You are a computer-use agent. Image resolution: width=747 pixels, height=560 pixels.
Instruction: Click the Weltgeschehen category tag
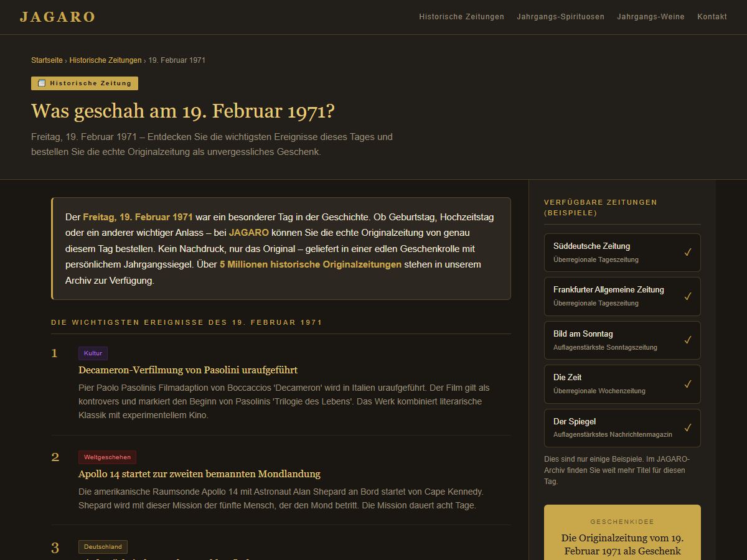(x=107, y=457)
